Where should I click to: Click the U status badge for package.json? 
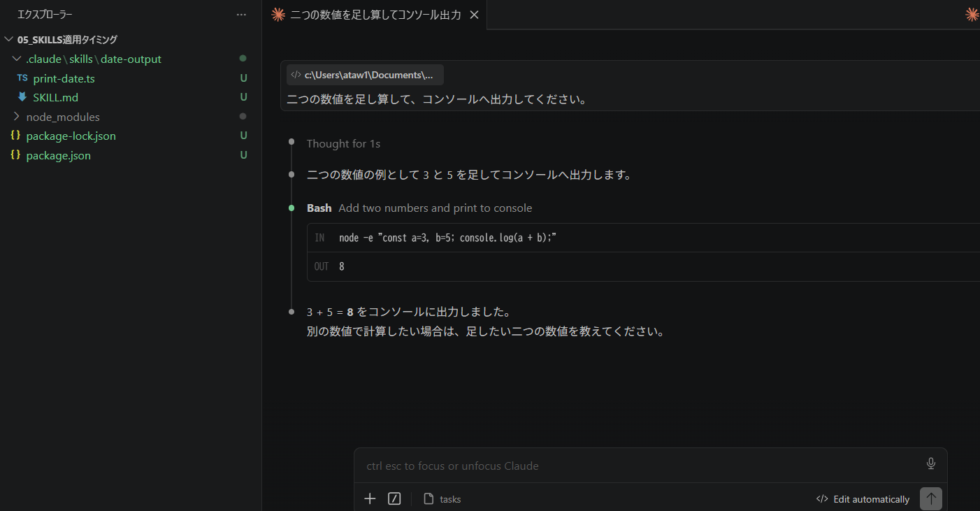click(244, 155)
